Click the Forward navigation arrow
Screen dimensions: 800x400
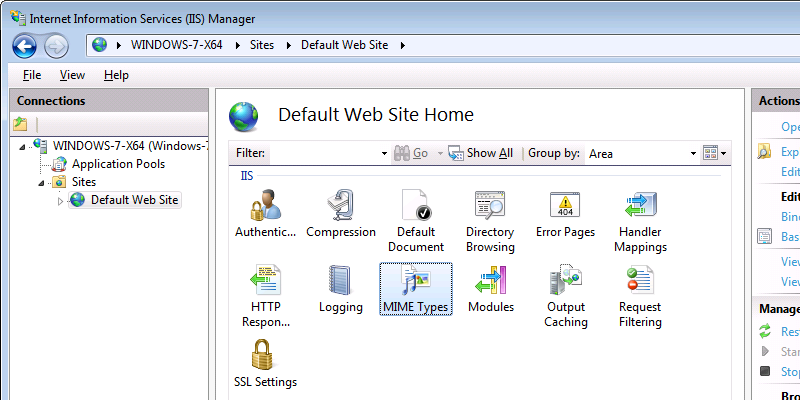click(56, 47)
